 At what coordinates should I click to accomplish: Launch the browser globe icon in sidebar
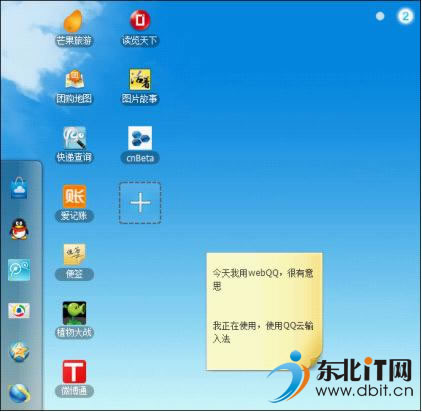[19, 393]
